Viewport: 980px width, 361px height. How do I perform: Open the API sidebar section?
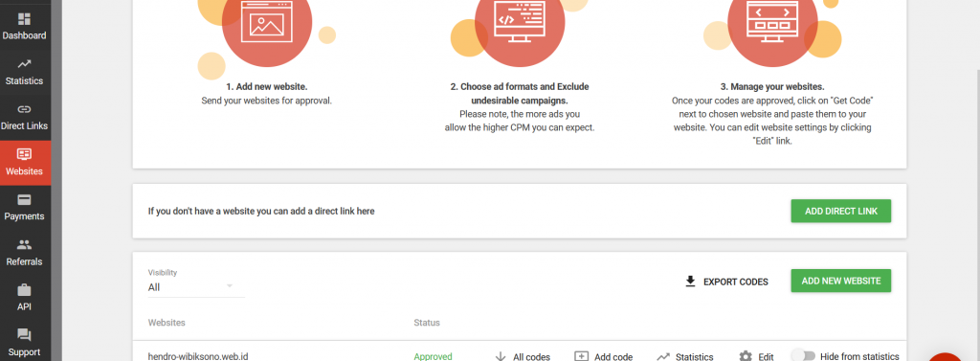tap(24, 298)
